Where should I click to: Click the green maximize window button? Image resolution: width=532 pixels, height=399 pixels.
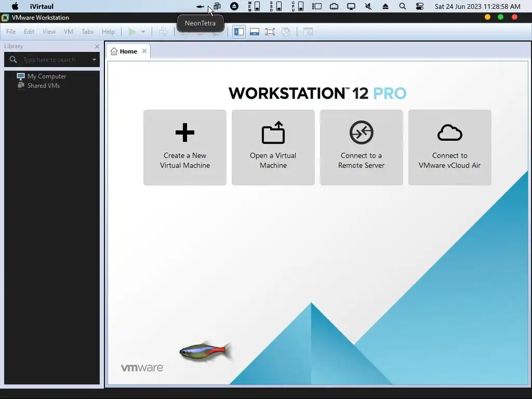click(x=500, y=17)
